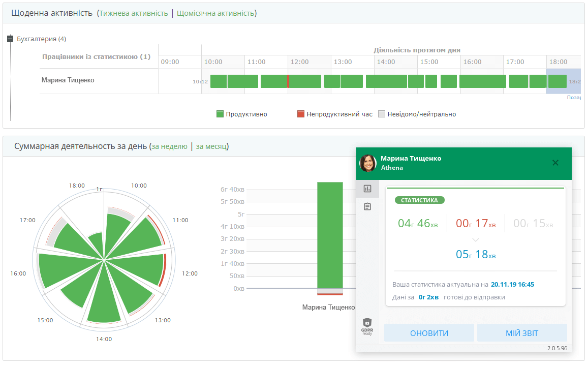Open the statistics chart icon in sidebar
The height and width of the screenshot is (367, 588).
click(x=367, y=189)
